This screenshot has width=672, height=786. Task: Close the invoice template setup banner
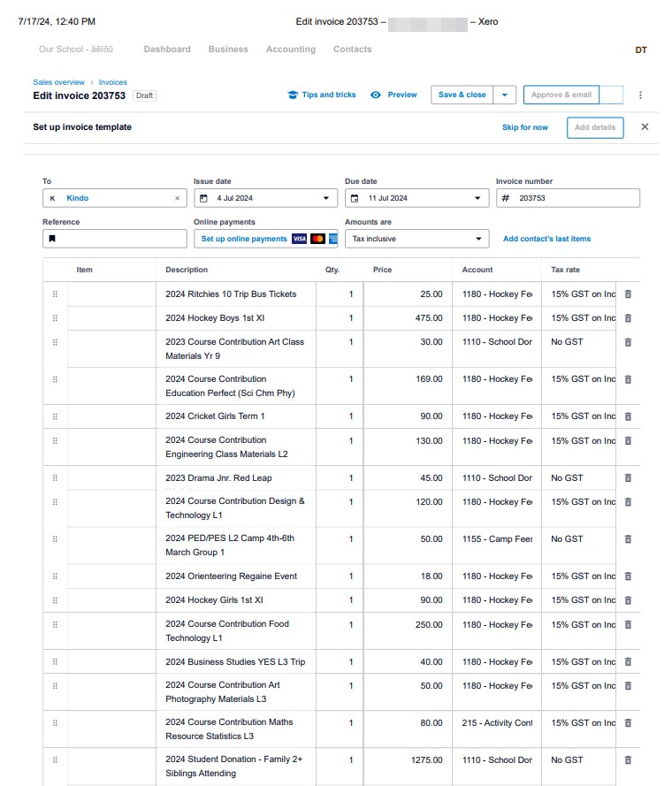[645, 127]
